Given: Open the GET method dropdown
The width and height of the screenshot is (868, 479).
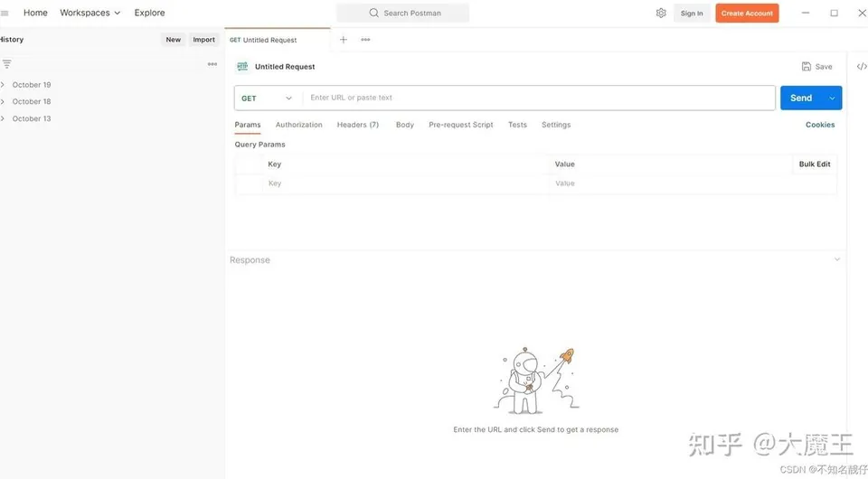Looking at the screenshot, I should pyautogui.click(x=268, y=98).
